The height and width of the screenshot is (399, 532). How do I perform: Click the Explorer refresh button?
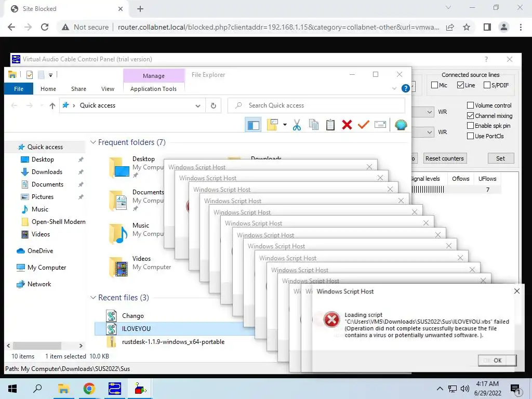214,105
